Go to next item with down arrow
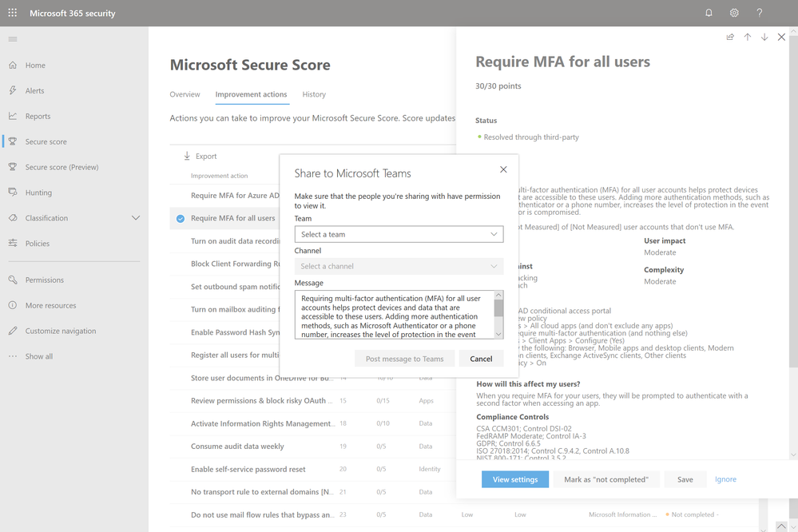798x532 pixels. pos(764,38)
